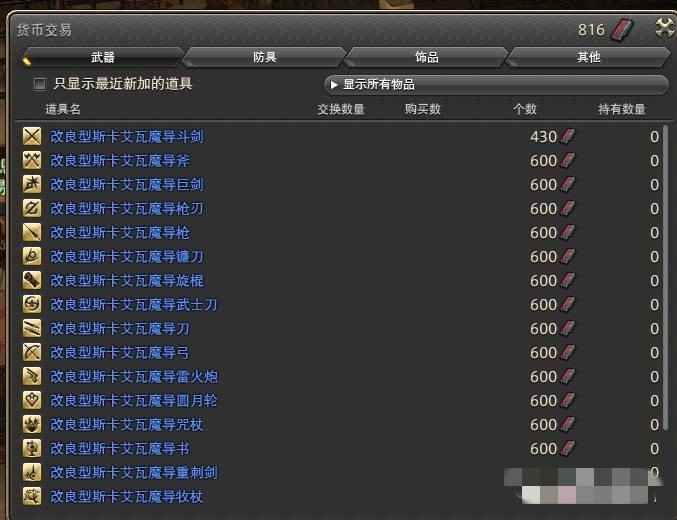Viewport: 677px width, 520px height.
Task: Click the 改良型斯卡艾瓦魔导咒杖 staff icon
Action: pyautogui.click(x=32, y=425)
